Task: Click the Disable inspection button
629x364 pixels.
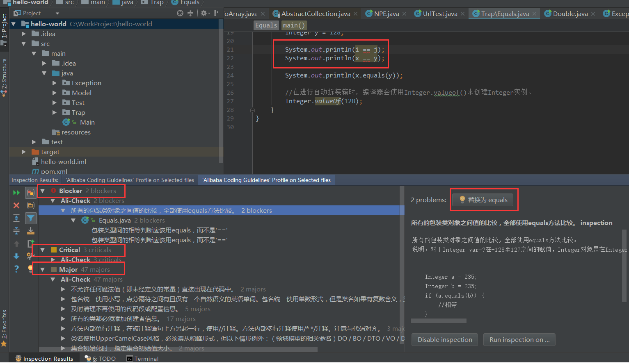Action: coord(444,339)
